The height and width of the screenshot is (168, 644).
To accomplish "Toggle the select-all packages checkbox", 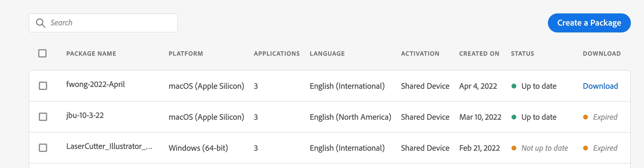I will (x=42, y=53).
